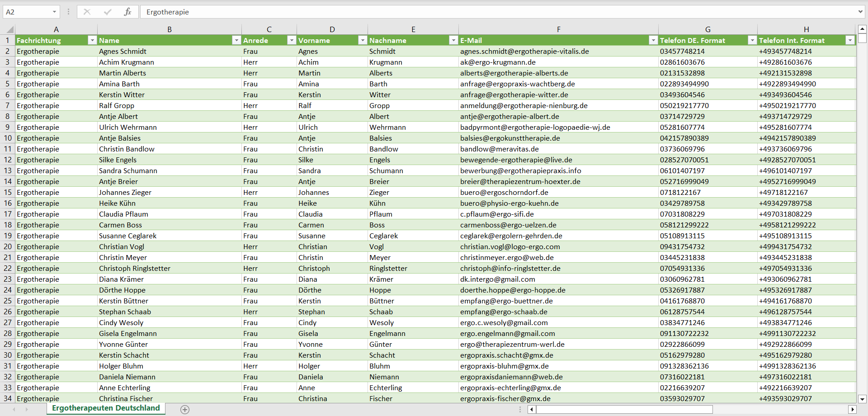The width and height of the screenshot is (868, 416).
Task: Click cell +493493604546
Action: pos(807,95)
